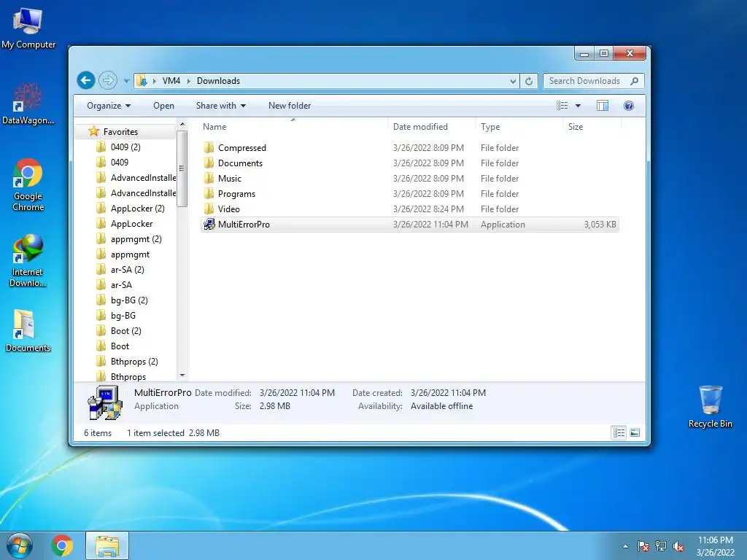
Task: Select the MultiErrorPro application file
Action: 410,225
